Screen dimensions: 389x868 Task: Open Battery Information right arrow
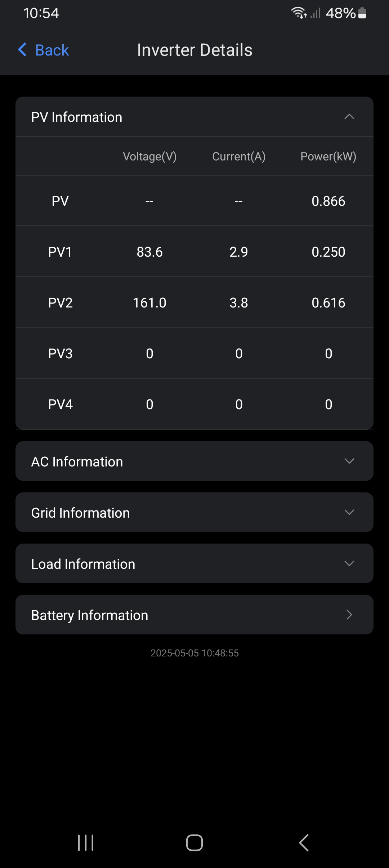click(349, 615)
